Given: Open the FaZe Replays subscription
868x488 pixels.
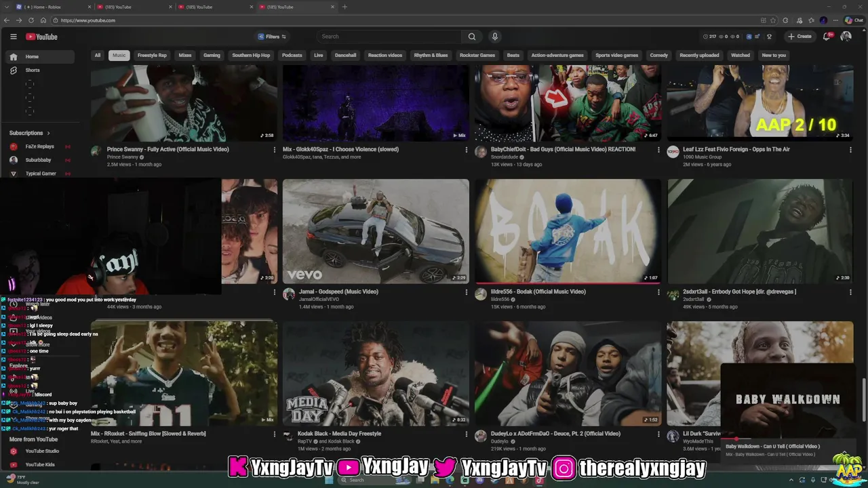Looking at the screenshot, I should tap(41, 146).
